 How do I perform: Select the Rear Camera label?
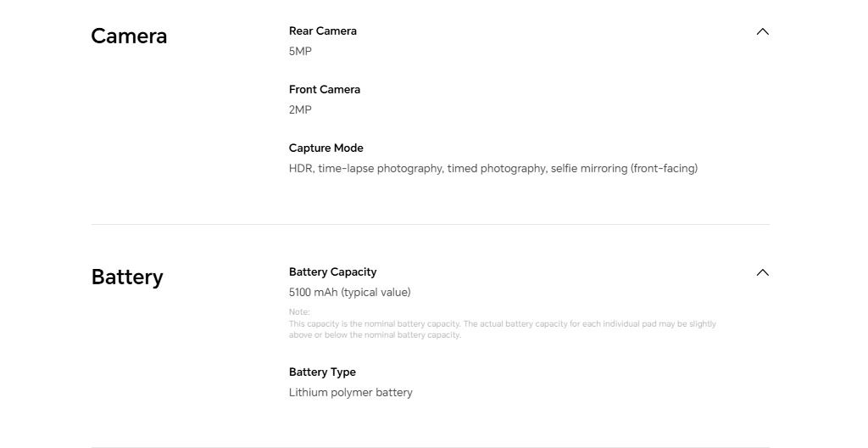pos(323,31)
